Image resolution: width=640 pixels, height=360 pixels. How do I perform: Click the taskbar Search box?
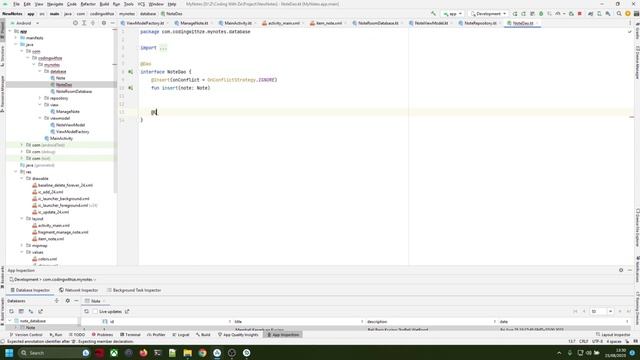tap(54, 353)
